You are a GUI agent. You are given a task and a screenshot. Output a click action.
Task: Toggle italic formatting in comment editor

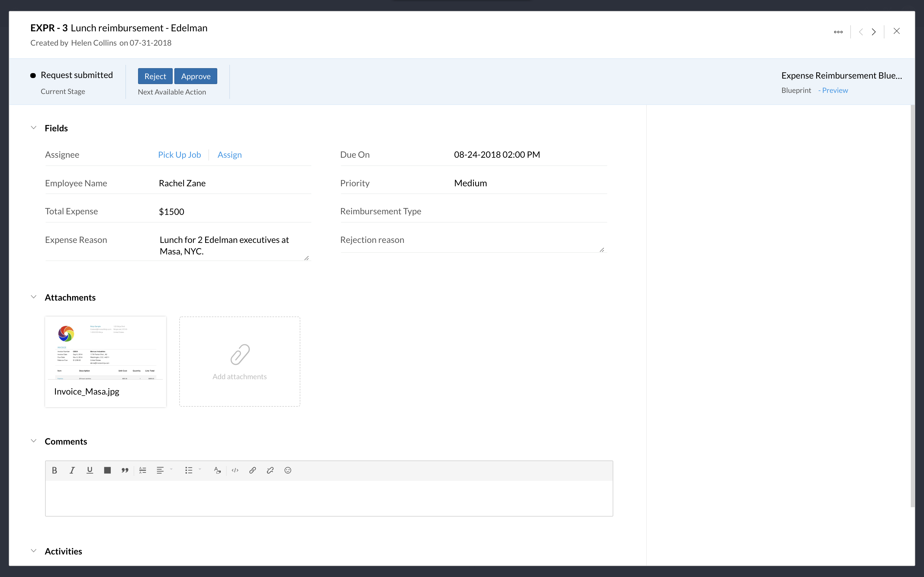(x=72, y=470)
